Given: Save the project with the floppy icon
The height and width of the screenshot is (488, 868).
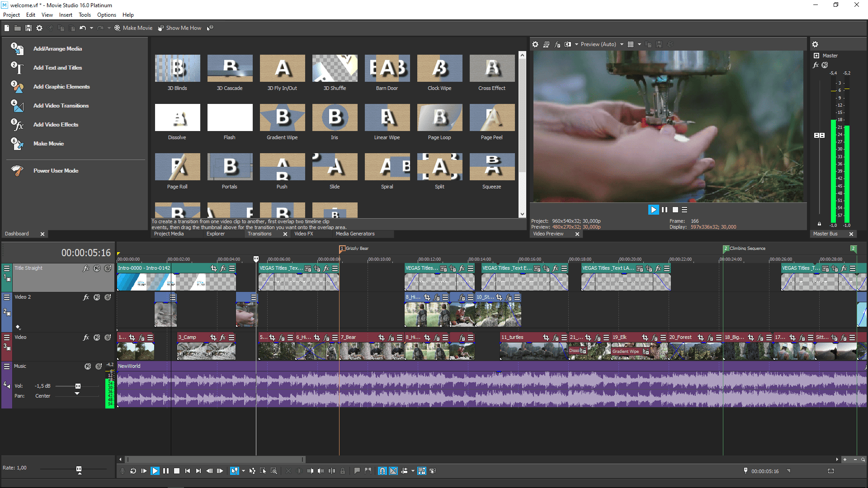Looking at the screenshot, I should click(x=28, y=28).
